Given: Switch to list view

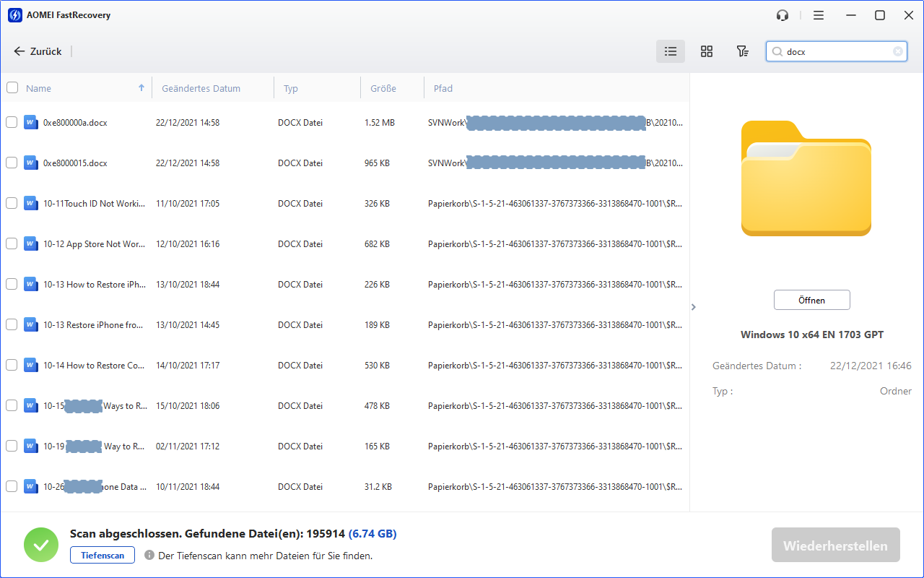Looking at the screenshot, I should tap(671, 51).
